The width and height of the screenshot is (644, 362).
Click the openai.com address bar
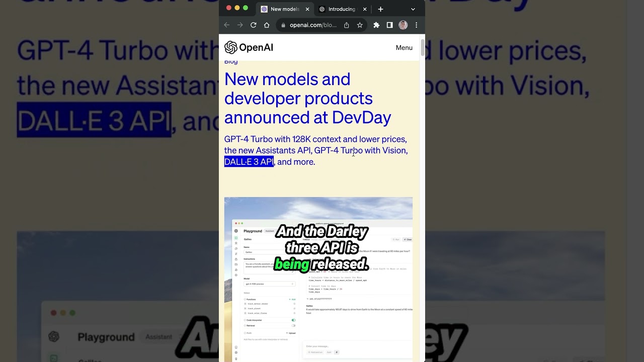click(x=312, y=25)
